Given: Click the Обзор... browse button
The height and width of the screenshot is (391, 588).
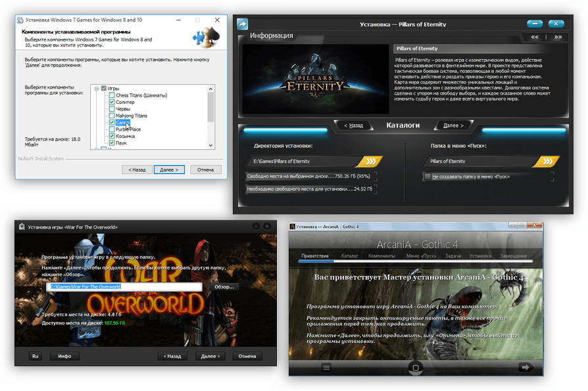Looking at the screenshot, I should 224,287.
